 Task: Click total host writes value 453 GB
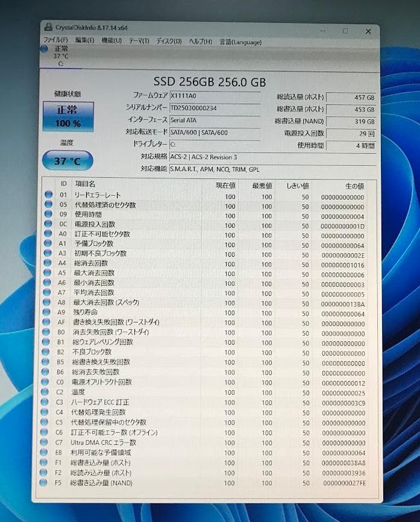tap(351, 110)
